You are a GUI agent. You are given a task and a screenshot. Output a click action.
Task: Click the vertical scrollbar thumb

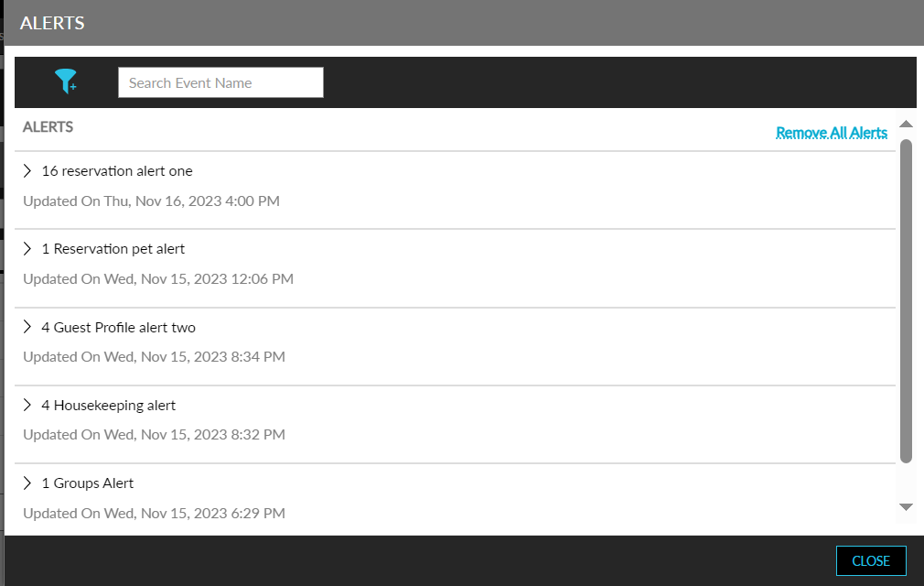(x=907, y=300)
